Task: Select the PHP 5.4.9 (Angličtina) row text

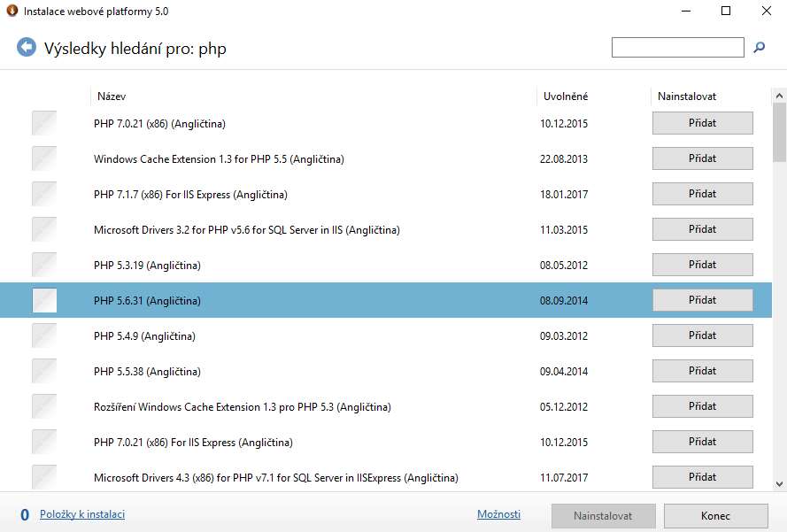Action: pos(144,335)
